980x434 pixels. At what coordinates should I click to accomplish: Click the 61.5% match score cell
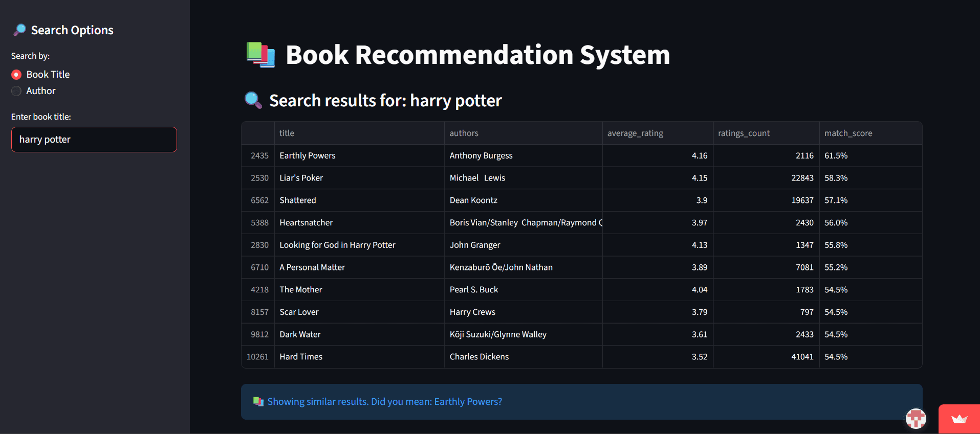[x=870, y=155]
